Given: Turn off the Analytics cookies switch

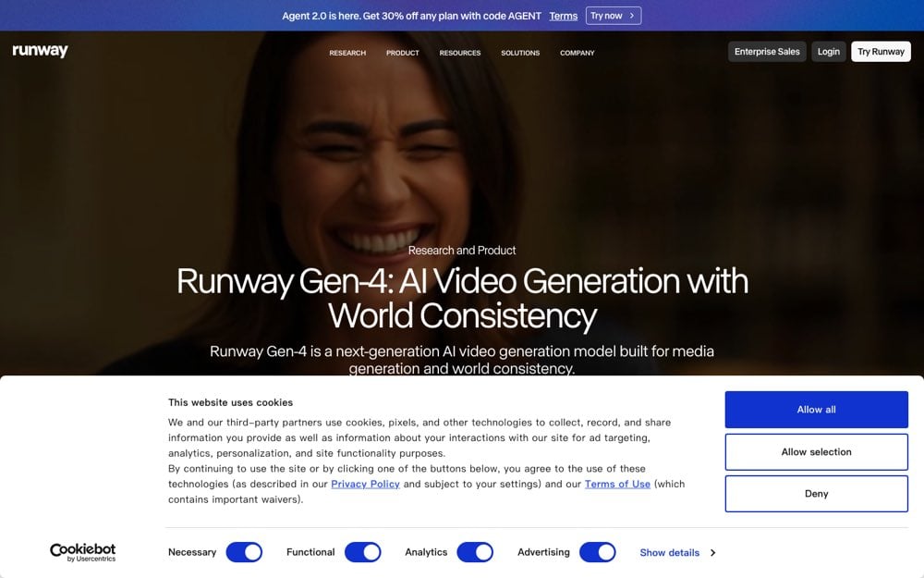Looking at the screenshot, I should coord(475,553).
